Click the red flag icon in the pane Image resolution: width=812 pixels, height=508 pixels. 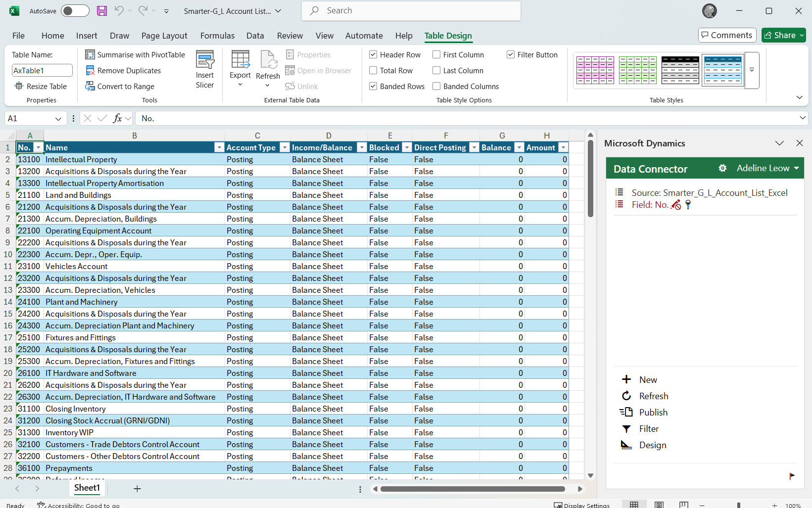point(792,476)
